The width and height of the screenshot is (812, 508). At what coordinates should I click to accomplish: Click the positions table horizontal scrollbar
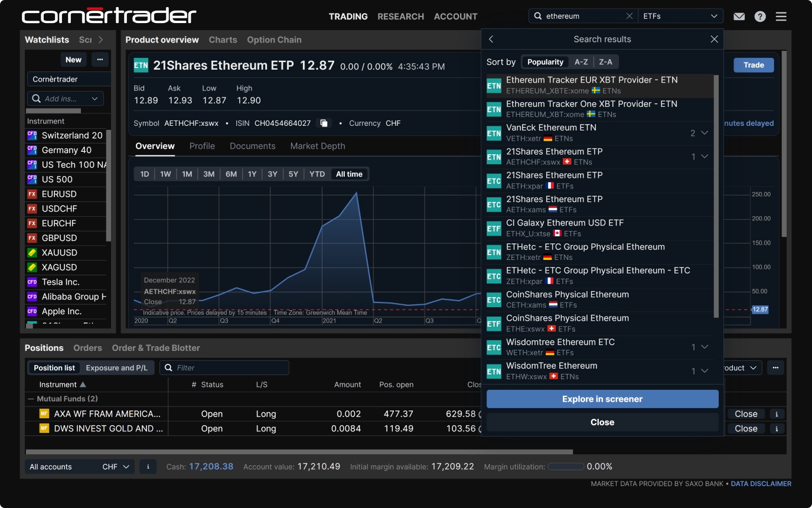click(x=299, y=452)
